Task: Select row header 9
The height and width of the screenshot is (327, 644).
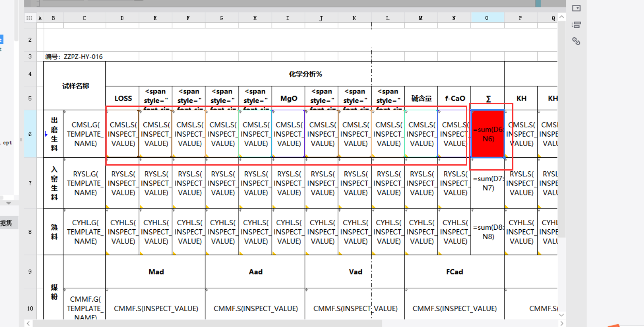Action: [x=30, y=272]
